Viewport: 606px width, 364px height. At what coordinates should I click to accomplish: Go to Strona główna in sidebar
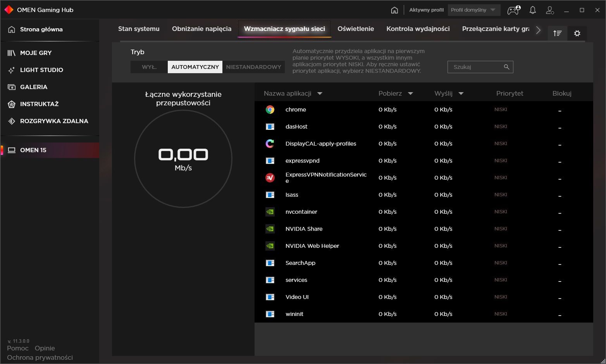pyautogui.click(x=50, y=29)
